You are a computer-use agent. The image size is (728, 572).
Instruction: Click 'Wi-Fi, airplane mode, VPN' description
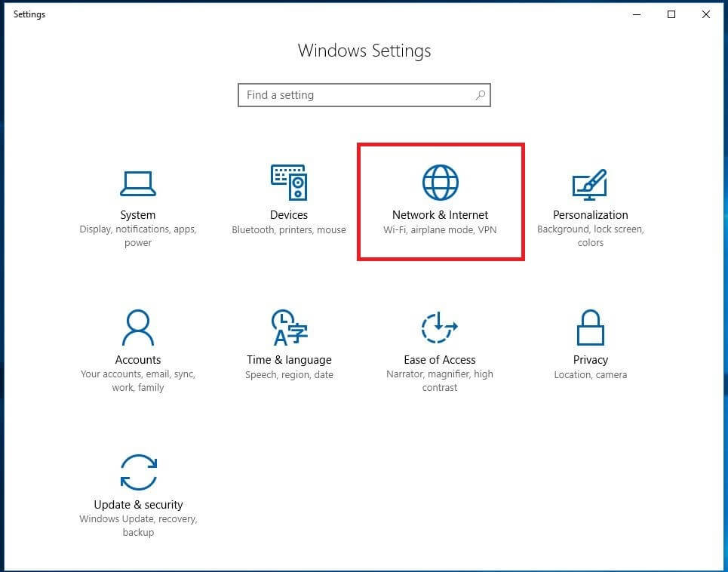coord(440,230)
